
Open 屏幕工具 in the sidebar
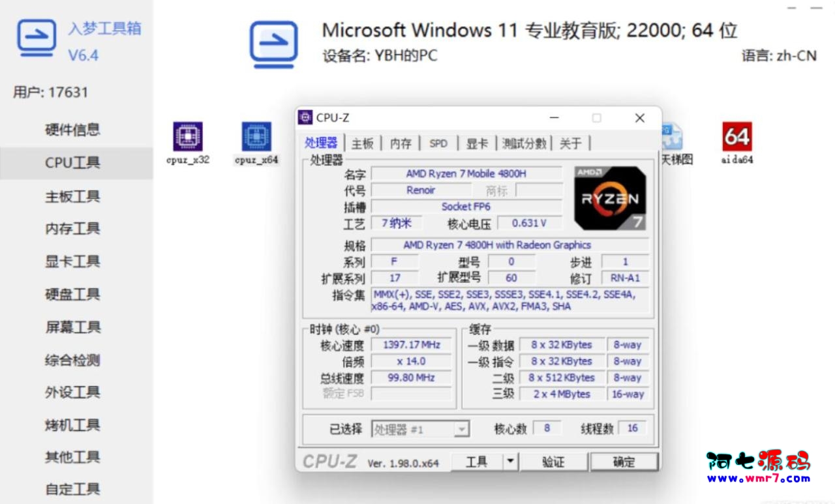pos(72,327)
